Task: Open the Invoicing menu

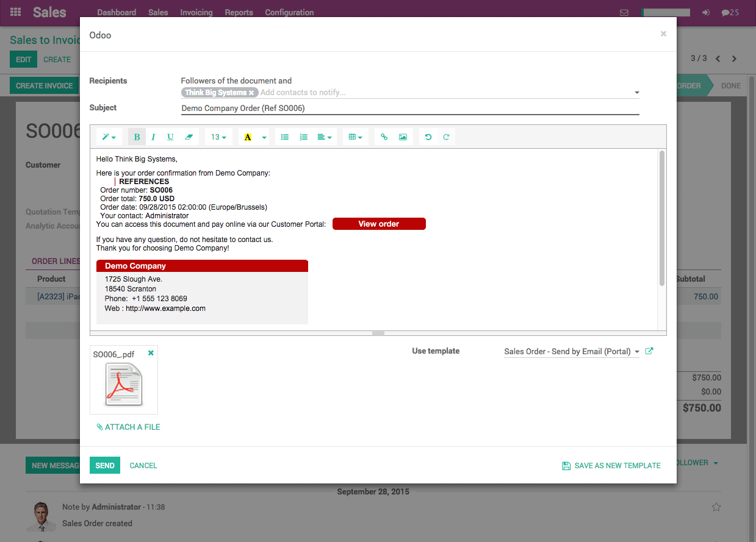Action: point(196,12)
